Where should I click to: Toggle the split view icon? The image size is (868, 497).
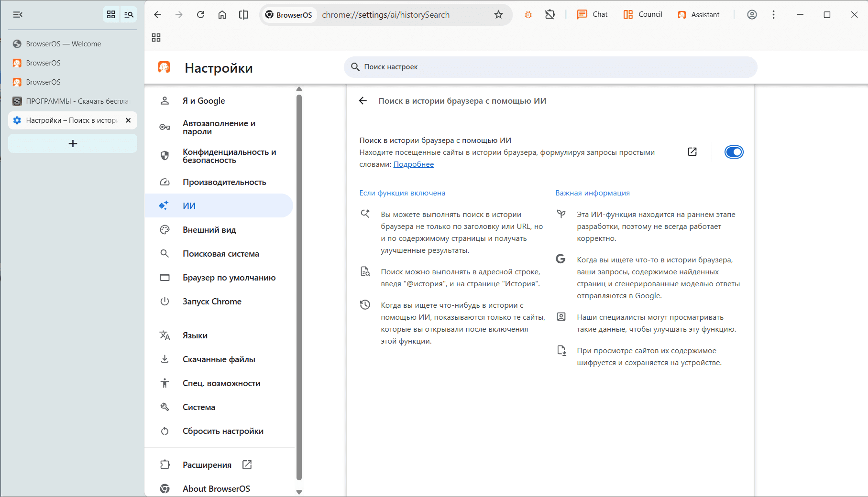[243, 15]
